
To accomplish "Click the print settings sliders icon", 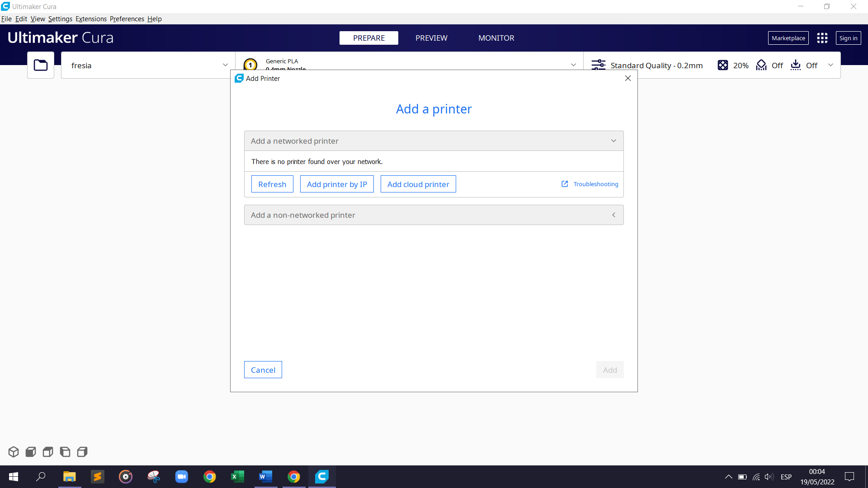I will click(x=598, y=65).
